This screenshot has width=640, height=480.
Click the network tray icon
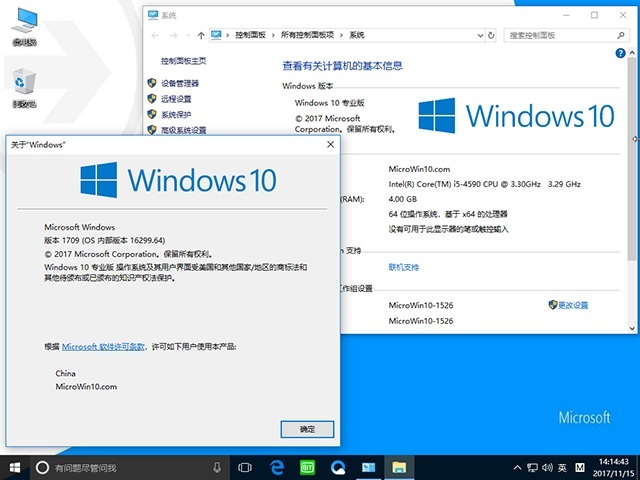click(x=532, y=467)
